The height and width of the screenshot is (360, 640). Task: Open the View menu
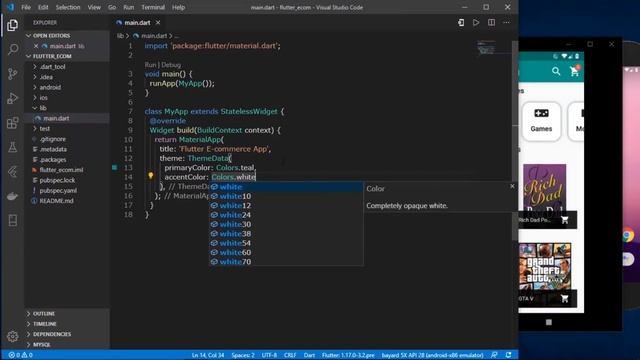[94, 7]
